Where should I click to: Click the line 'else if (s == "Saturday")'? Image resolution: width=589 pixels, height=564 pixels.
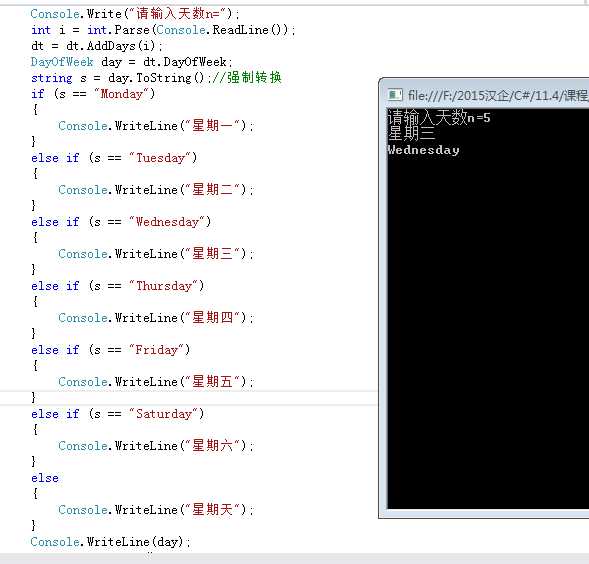coord(118,414)
